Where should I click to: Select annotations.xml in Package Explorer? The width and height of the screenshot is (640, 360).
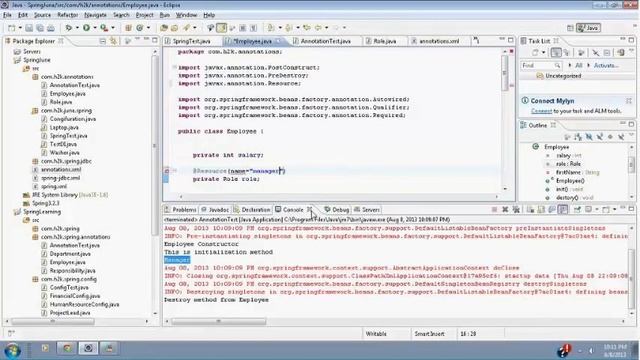click(x=61, y=169)
